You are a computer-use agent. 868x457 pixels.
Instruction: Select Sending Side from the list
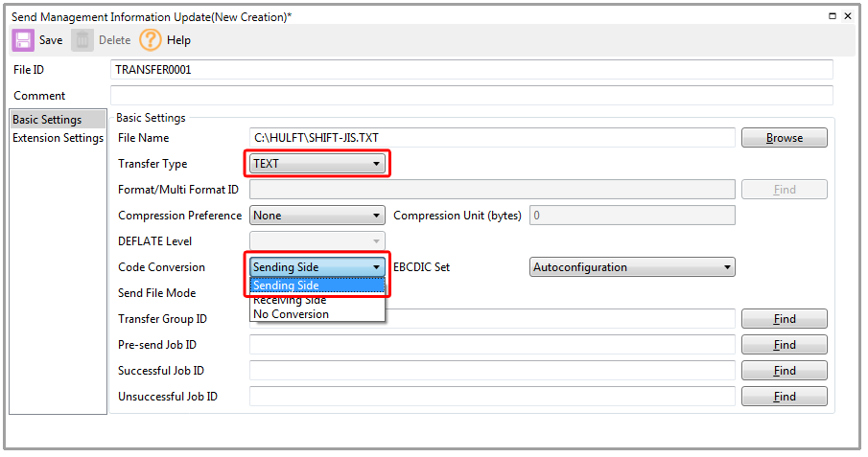317,286
